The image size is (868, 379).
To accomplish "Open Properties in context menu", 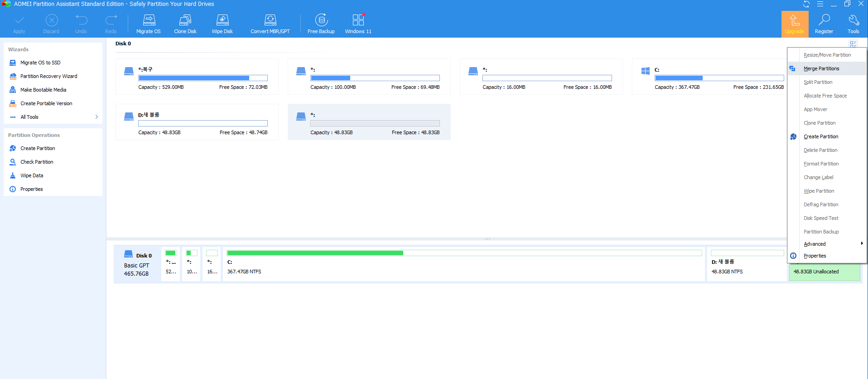I will pyautogui.click(x=827, y=256).
